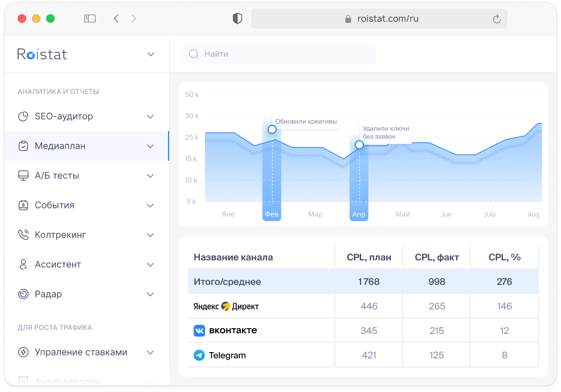Image resolution: width=561 pixels, height=392 pixels.
Task: Click the Найти search field
Action: click(x=279, y=54)
